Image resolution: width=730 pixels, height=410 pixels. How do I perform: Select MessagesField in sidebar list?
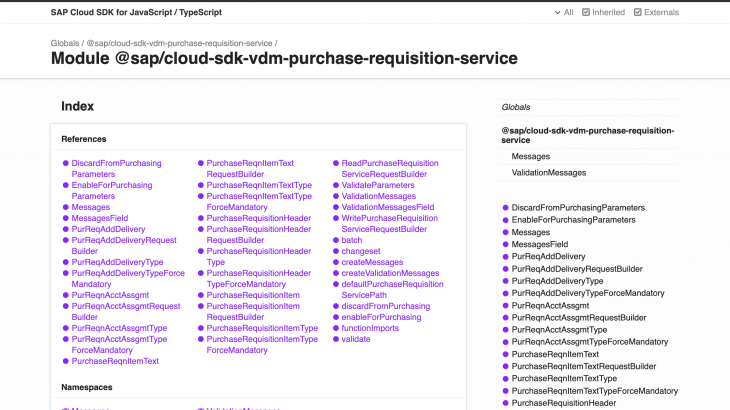click(540, 244)
